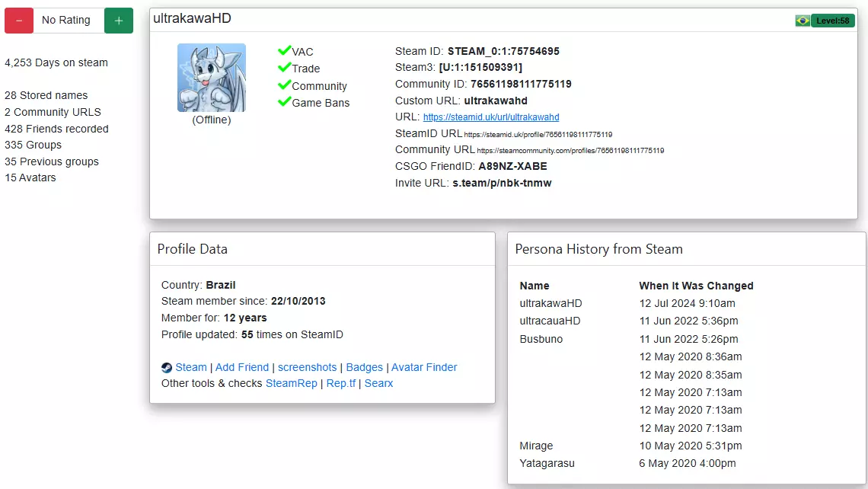Click the Mirage persona name
Image resolution: width=868 pixels, height=489 pixels.
tap(536, 446)
